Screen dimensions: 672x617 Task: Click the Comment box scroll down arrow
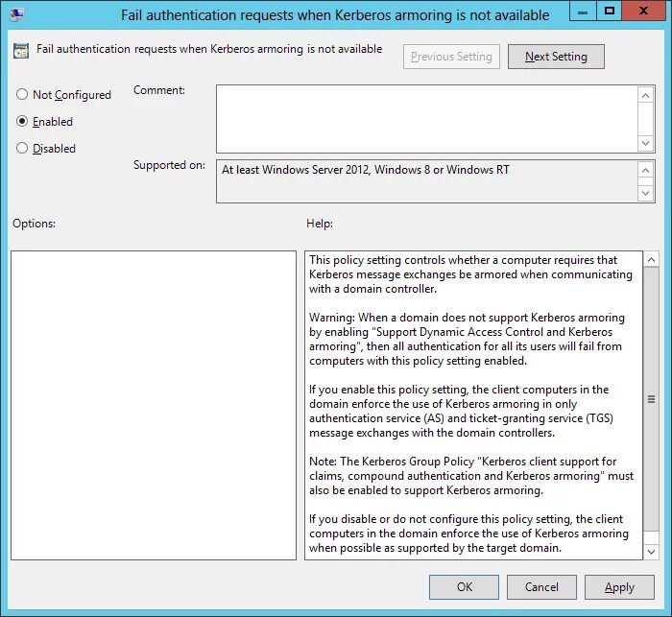(646, 143)
